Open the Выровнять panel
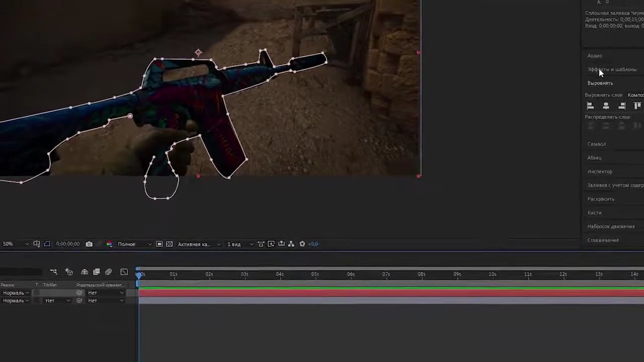This screenshot has width=644, height=362. (x=600, y=83)
